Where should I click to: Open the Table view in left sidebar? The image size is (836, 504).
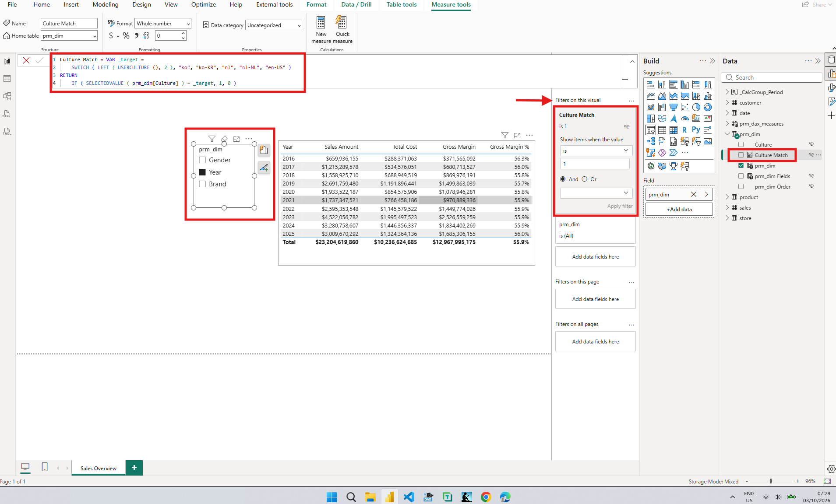click(x=7, y=79)
